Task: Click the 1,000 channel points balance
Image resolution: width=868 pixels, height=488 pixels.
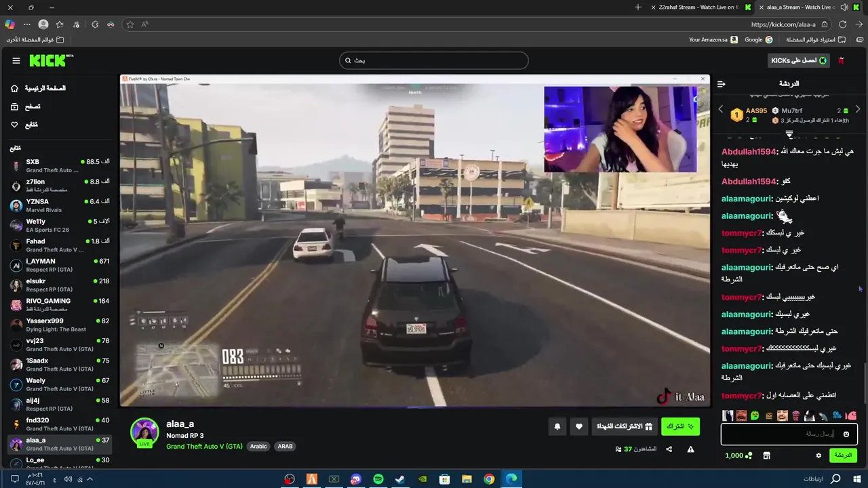Action: pyautogui.click(x=738, y=455)
